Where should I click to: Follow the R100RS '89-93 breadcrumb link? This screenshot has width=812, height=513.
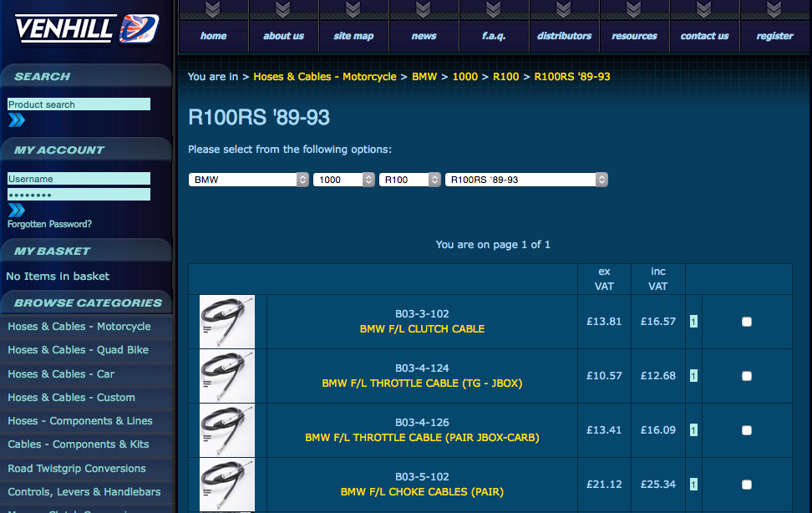pos(572,77)
